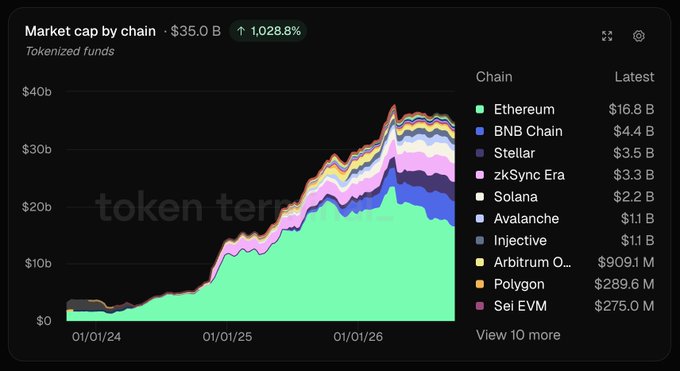Screen dimensions: 680x371
Task: Click the 01/01/26 x-axis label
Action: click(x=358, y=337)
